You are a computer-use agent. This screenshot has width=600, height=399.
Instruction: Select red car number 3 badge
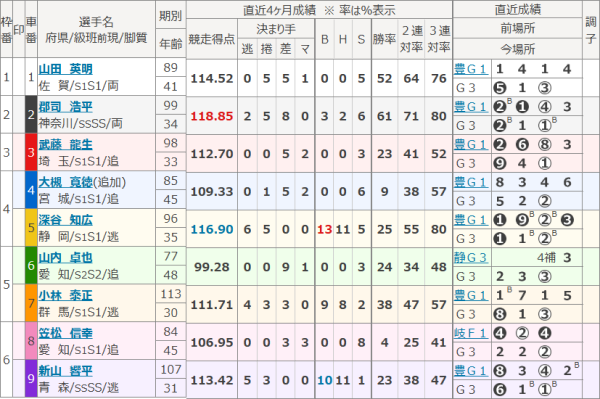pyautogui.click(x=31, y=152)
